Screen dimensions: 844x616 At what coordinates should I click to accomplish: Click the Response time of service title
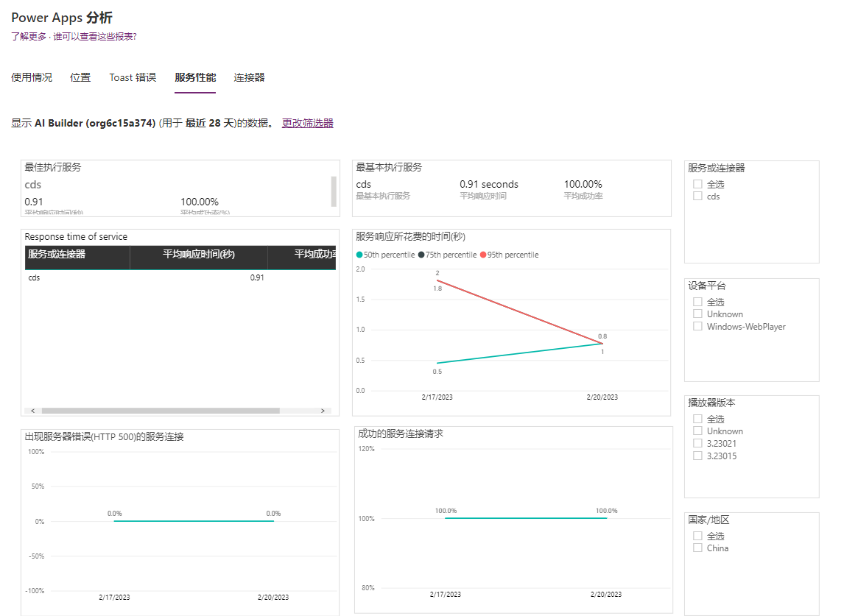click(76, 237)
